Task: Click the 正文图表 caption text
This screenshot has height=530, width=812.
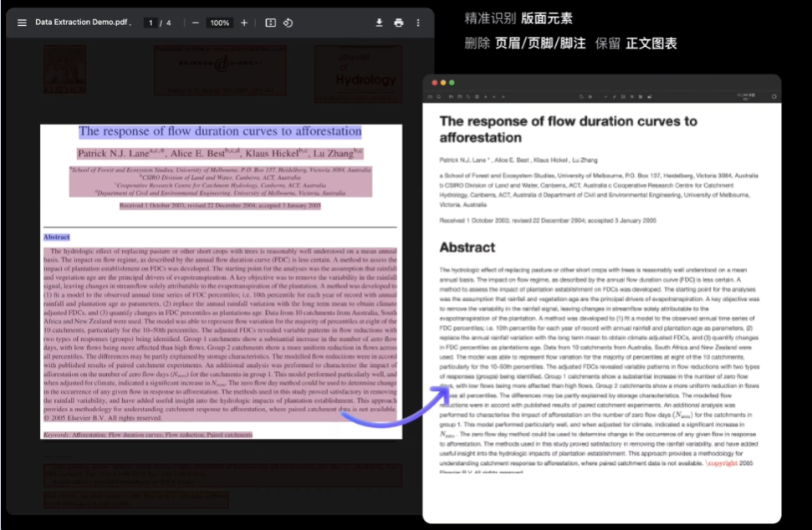Action: click(651, 43)
